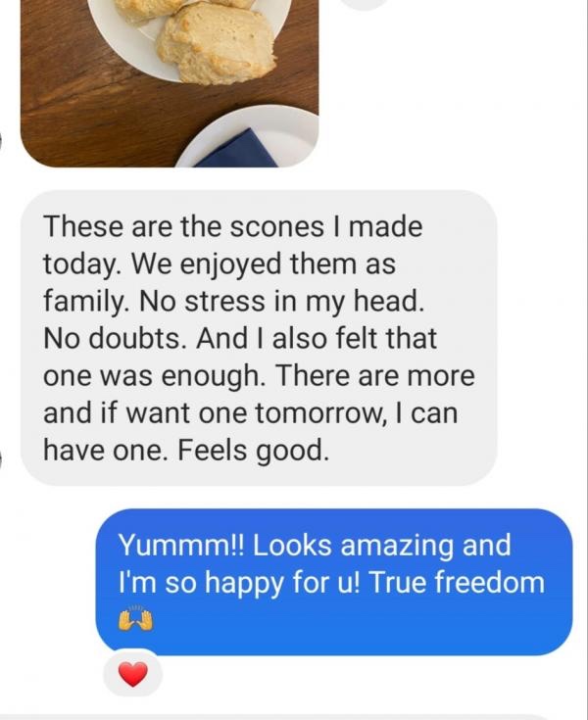Viewport: 588px width, 720px height.
Task: Click the phrase "one was enough"
Action: point(154,375)
